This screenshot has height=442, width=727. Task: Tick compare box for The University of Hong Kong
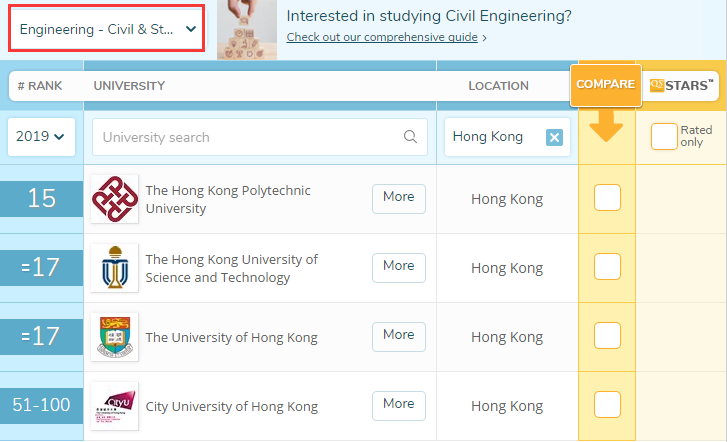607,335
